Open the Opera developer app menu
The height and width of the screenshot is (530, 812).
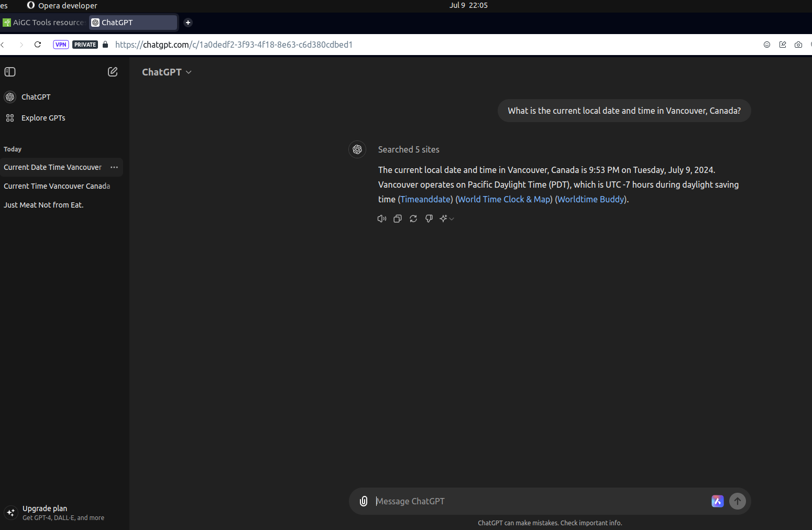(62, 5)
